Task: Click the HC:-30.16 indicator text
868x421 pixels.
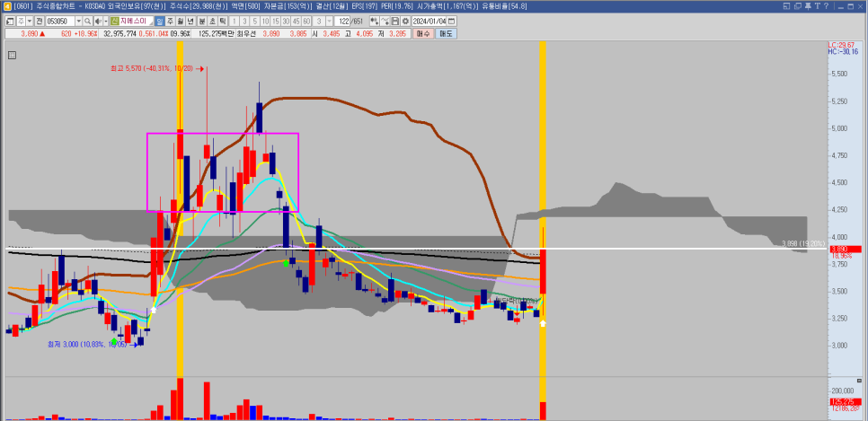Action: [843, 51]
